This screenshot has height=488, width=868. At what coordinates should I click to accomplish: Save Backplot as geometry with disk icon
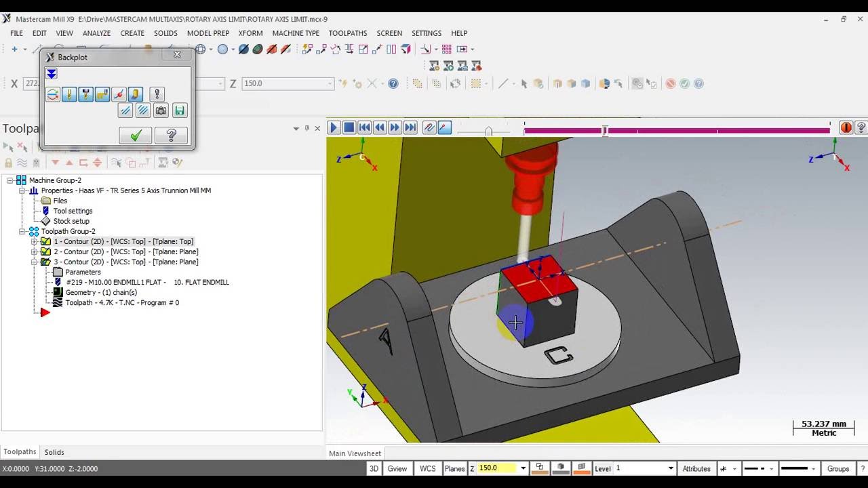pos(179,110)
